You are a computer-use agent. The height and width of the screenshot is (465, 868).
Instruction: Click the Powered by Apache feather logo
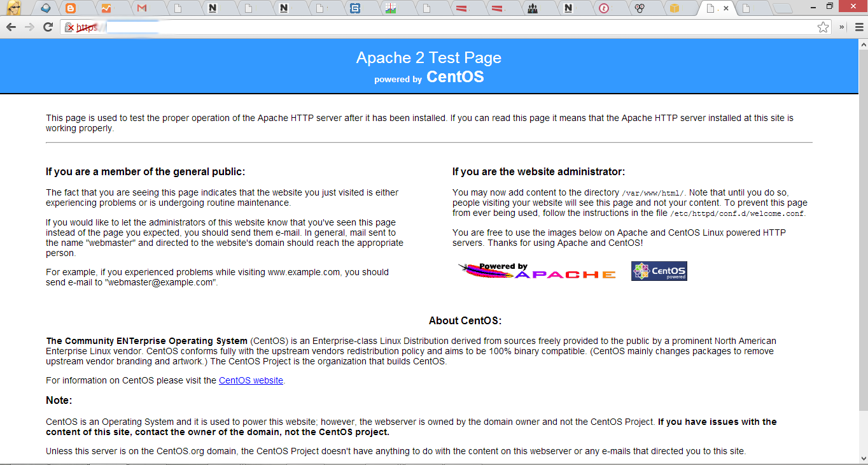537,271
